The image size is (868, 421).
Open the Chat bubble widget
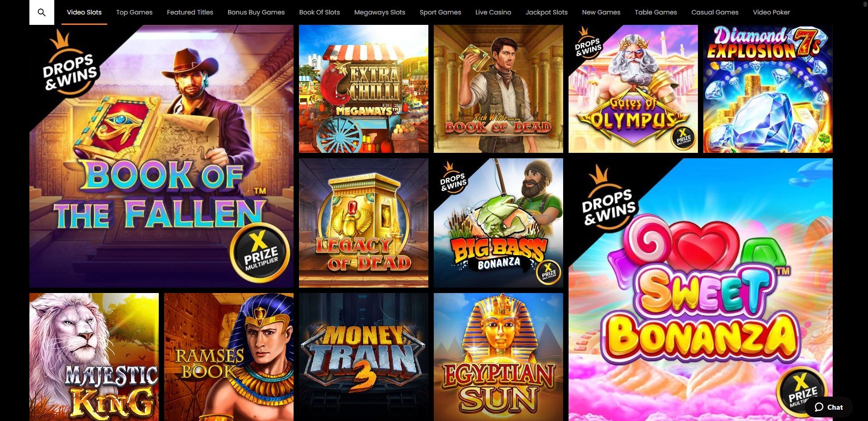829,407
